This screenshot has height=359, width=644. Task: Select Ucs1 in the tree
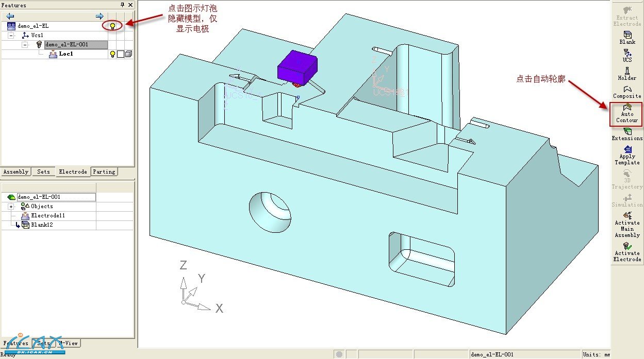(x=37, y=35)
